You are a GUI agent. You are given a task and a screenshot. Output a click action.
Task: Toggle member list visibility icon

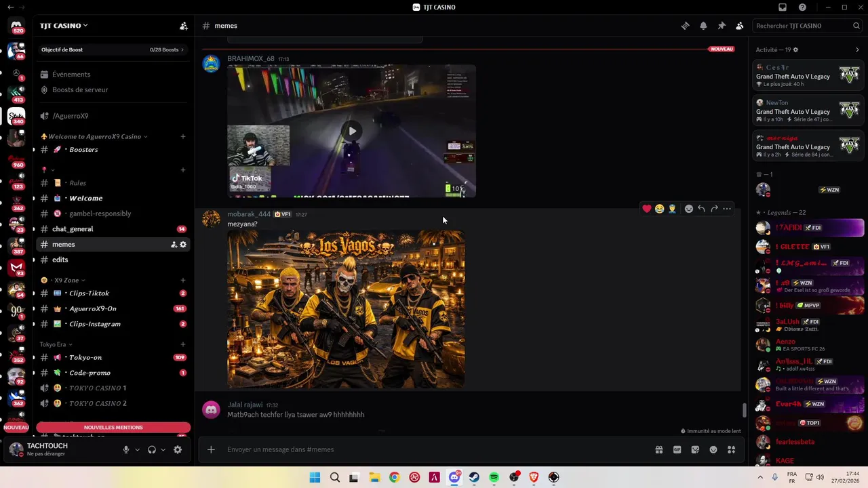pos(739,26)
